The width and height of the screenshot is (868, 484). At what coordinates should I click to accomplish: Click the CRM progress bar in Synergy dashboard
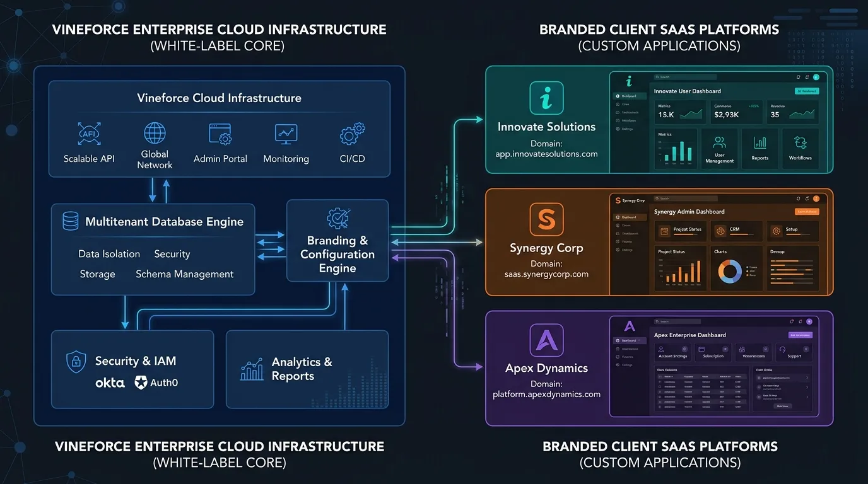(x=742, y=234)
